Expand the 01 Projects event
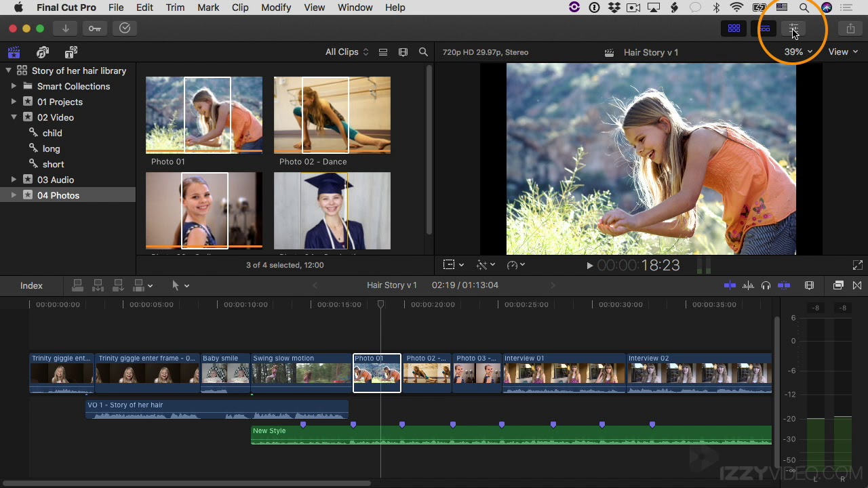The width and height of the screenshot is (868, 488). tap(14, 102)
